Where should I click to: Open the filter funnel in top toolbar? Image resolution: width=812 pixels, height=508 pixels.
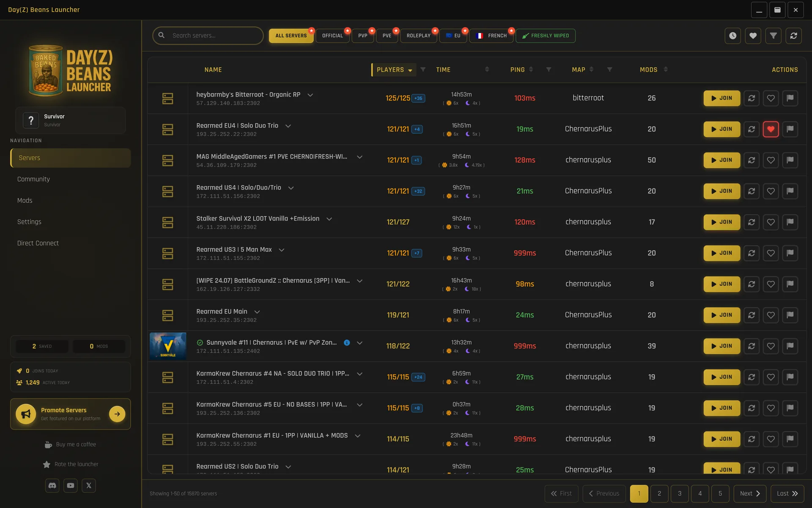[x=773, y=36]
